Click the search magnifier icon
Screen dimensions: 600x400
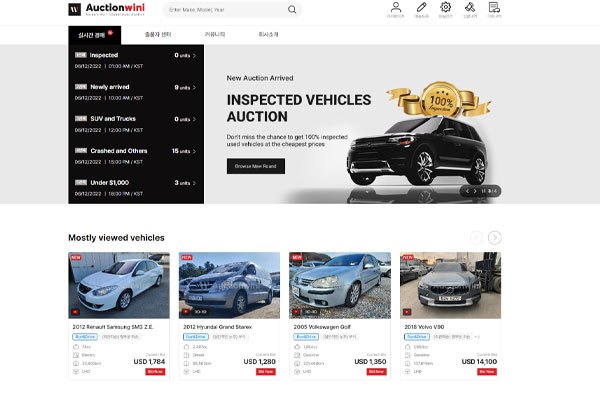(292, 10)
